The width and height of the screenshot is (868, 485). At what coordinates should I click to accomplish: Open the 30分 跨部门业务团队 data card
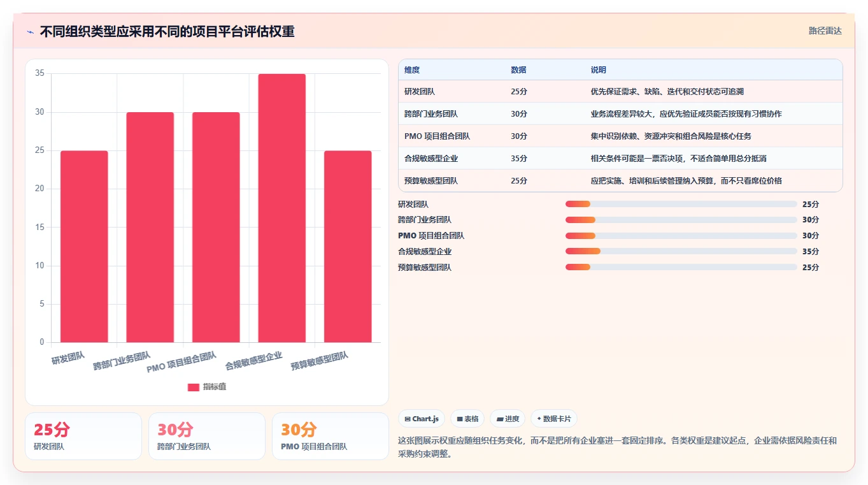[x=207, y=436]
